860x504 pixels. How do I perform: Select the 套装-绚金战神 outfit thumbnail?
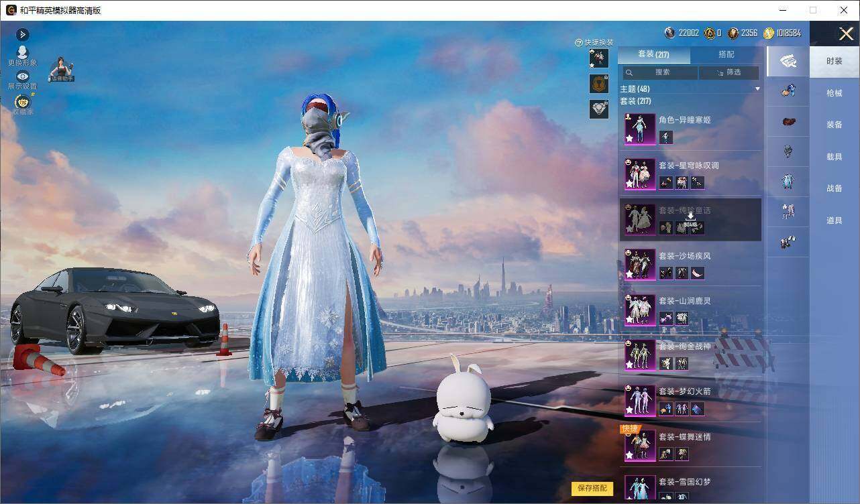640,355
